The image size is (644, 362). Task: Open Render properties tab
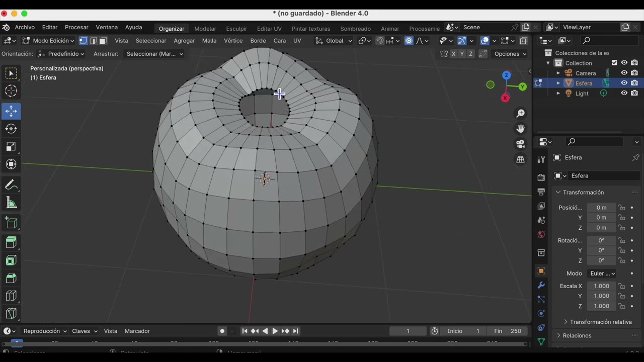541,177
